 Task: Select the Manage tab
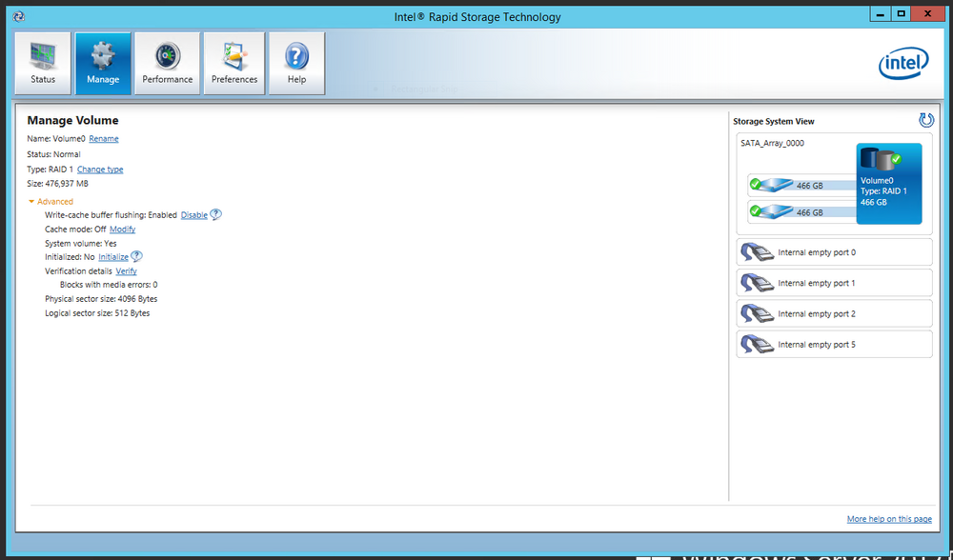pos(103,64)
